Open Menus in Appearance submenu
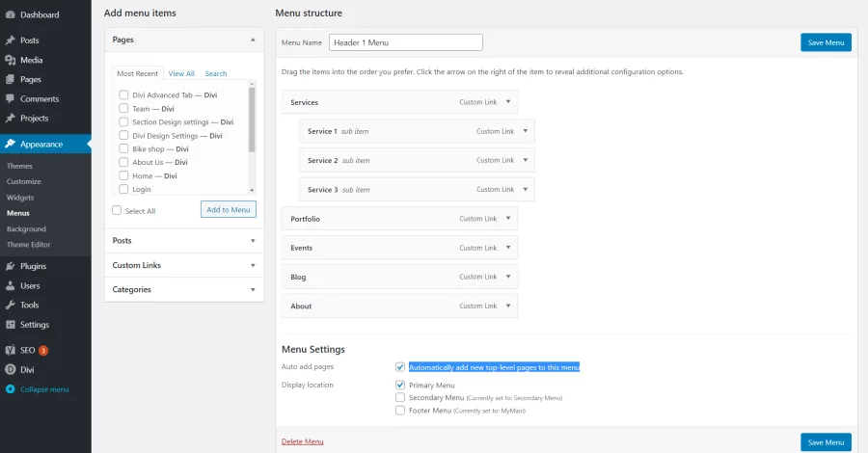 tap(18, 213)
